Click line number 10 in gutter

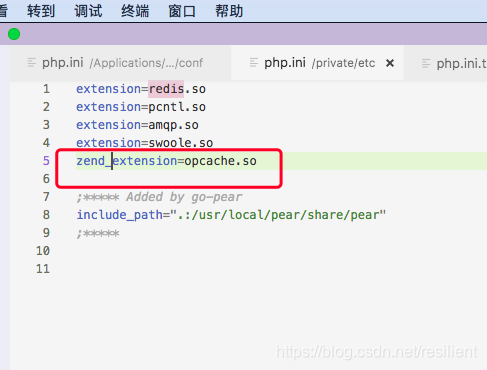click(x=43, y=251)
